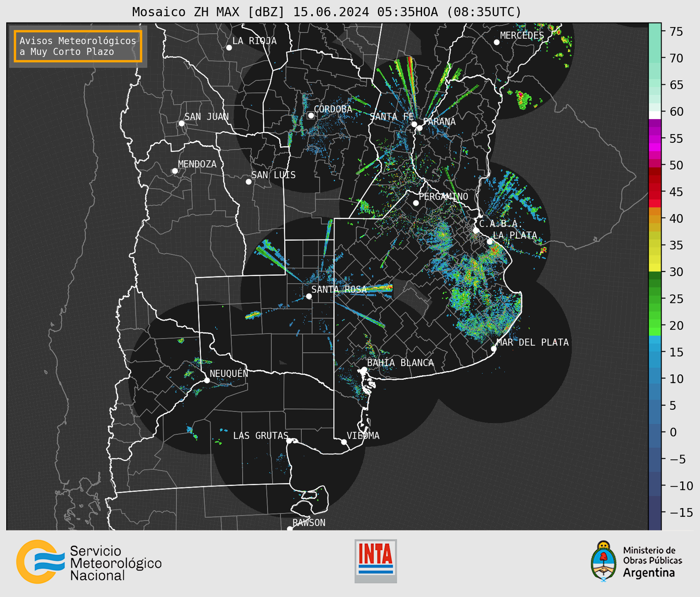The image size is (700, 597).
Task: Select the LAS GRUTAS label text
Action: tap(261, 436)
